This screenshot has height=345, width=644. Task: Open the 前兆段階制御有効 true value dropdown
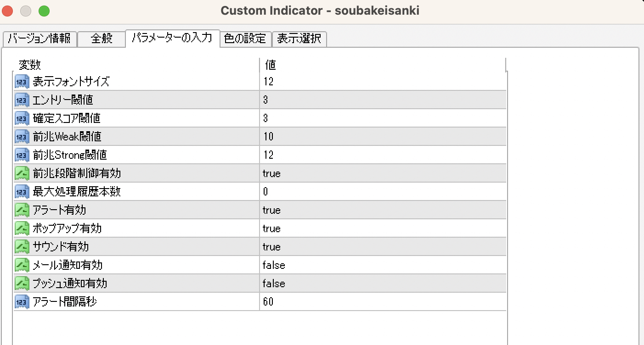click(x=271, y=173)
